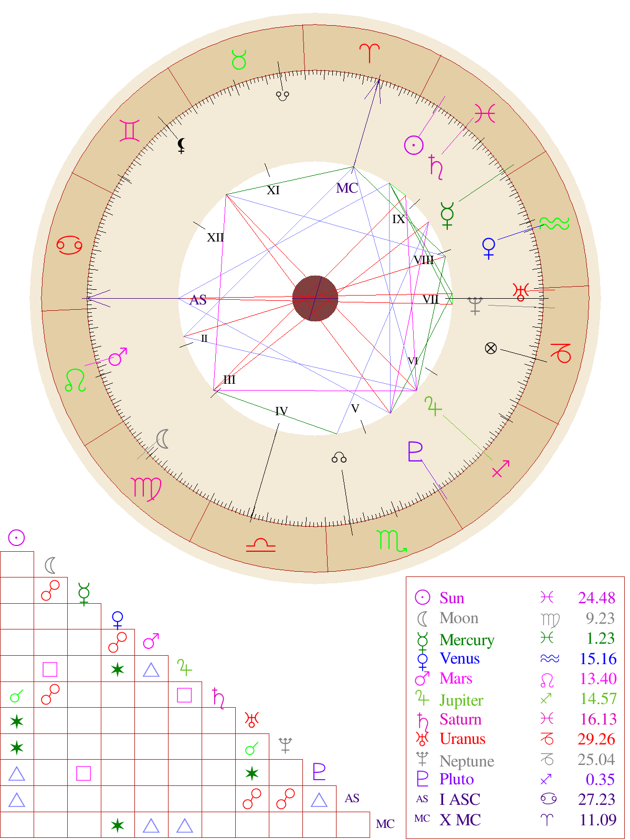This screenshot has width=630, height=840.
Task: Click the Sun glyph in the chart wheel
Action: click(414, 145)
